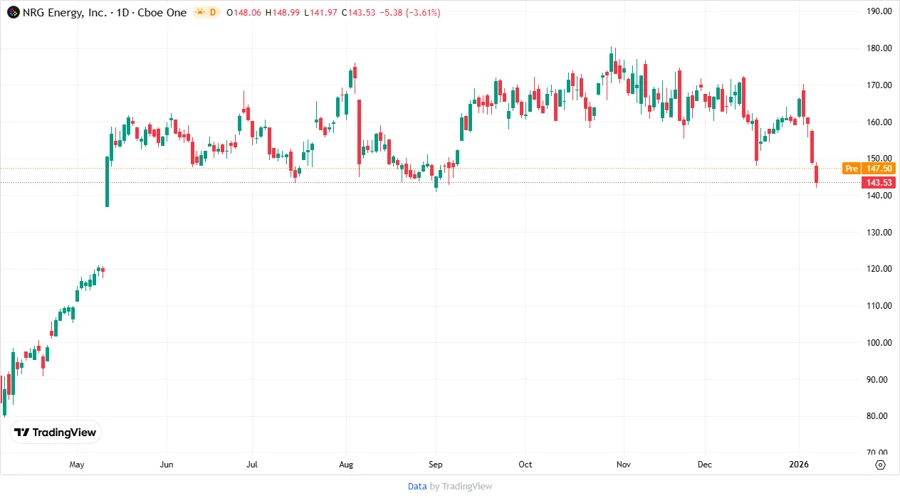900x498 pixels.
Task: Open the 'by TradingView' attribution link
Action: (461, 487)
